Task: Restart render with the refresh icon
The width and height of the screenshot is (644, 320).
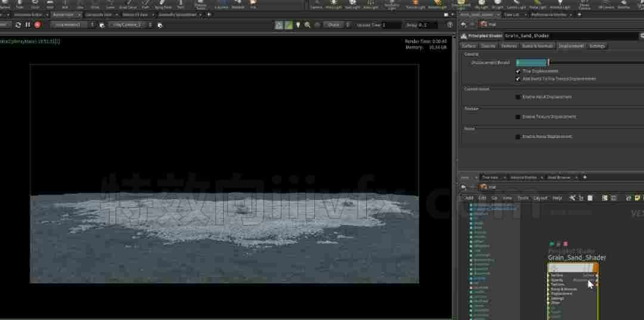Action: point(18,24)
